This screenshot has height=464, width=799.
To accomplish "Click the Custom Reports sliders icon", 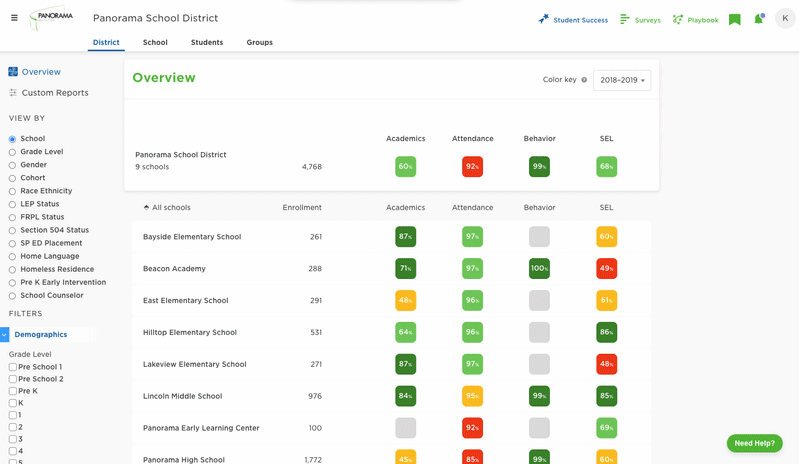I will pyautogui.click(x=13, y=93).
